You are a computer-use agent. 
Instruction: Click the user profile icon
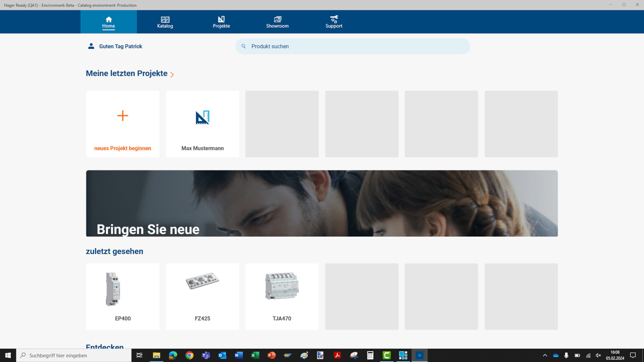tap(91, 46)
